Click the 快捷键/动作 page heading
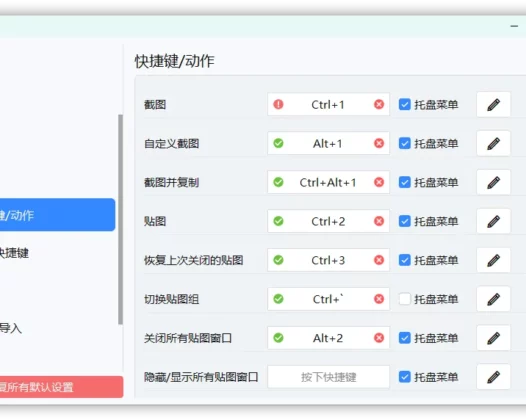This screenshot has height=420, width=526. (174, 61)
